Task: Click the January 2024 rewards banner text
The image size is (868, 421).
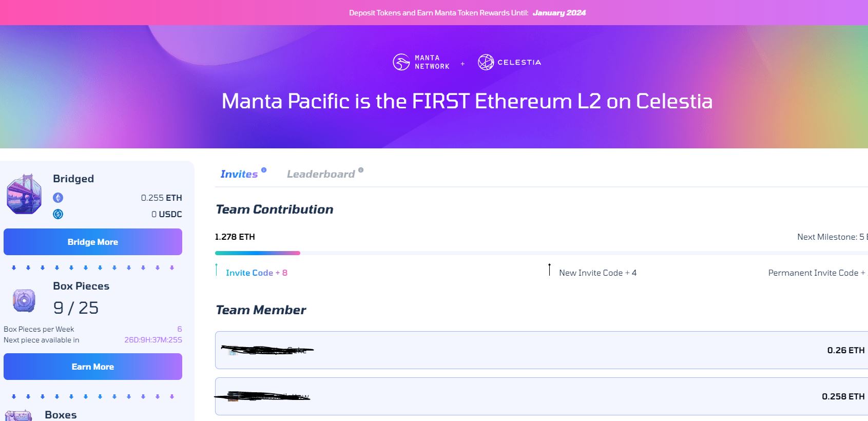Action: tap(559, 13)
